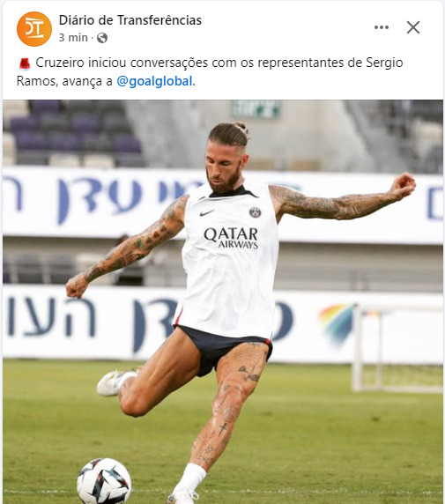Click the purple stadium seats
The width and height of the screenshot is (445, 504).
(72, 127)
